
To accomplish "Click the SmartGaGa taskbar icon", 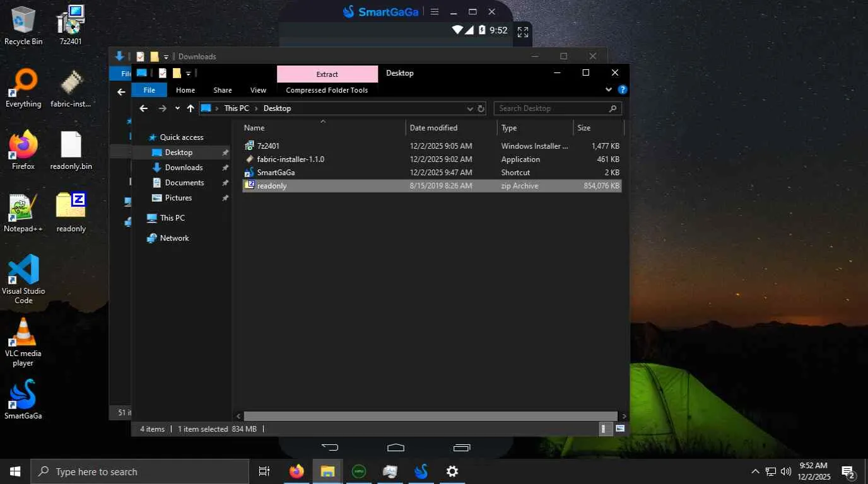I will point(421,471).
